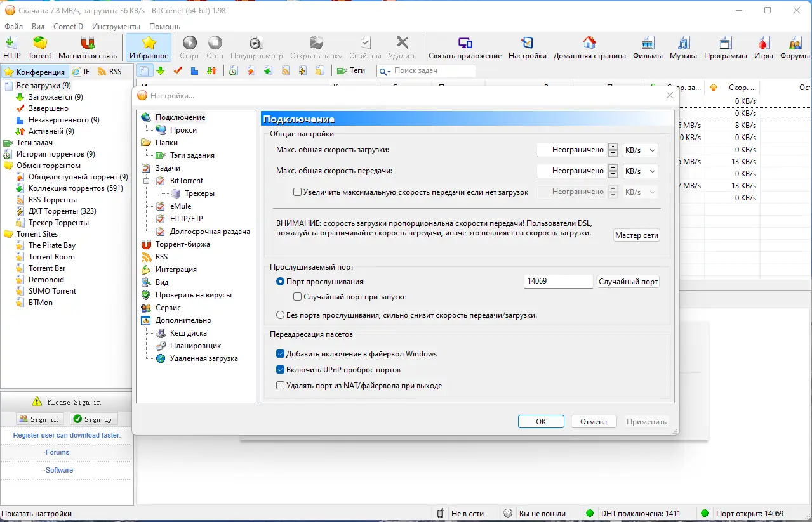
Task: Click the lightning bolt icon in filter toolbar
Action: 303,70
